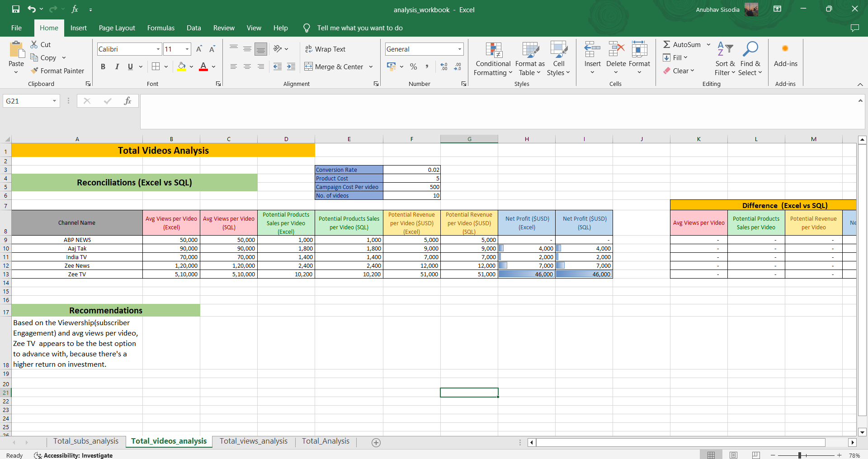Toggle Bottom Align button

[x=261, y=49]
